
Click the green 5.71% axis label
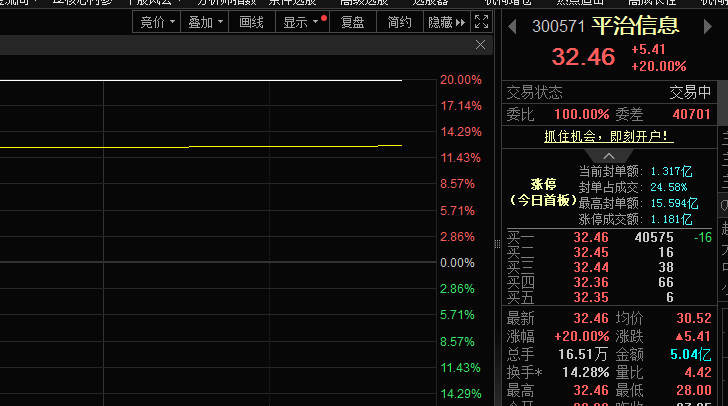tap(457, 315)
